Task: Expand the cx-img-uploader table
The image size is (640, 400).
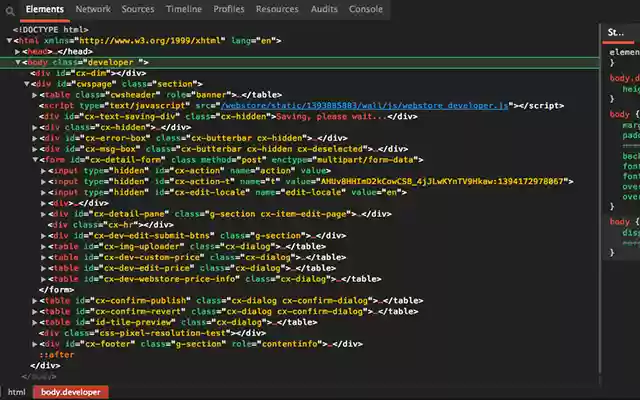Action: (x=43, y=247)
